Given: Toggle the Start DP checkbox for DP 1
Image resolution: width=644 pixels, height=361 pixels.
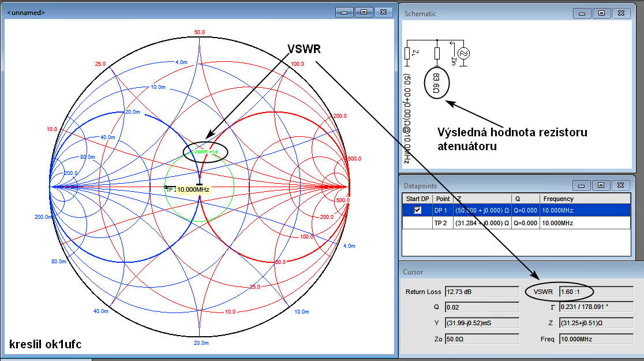Looking at the screenshot, I should [x=417, y=210].
